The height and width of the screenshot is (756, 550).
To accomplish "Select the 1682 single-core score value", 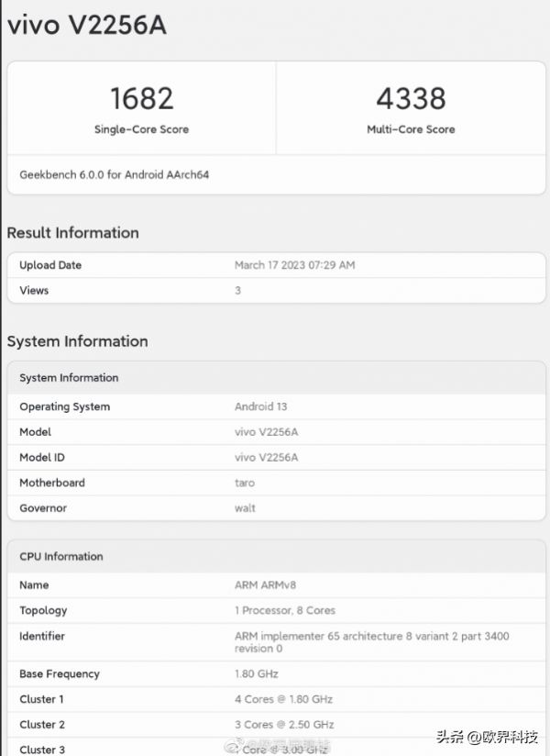I will click(x=141, y=98).
